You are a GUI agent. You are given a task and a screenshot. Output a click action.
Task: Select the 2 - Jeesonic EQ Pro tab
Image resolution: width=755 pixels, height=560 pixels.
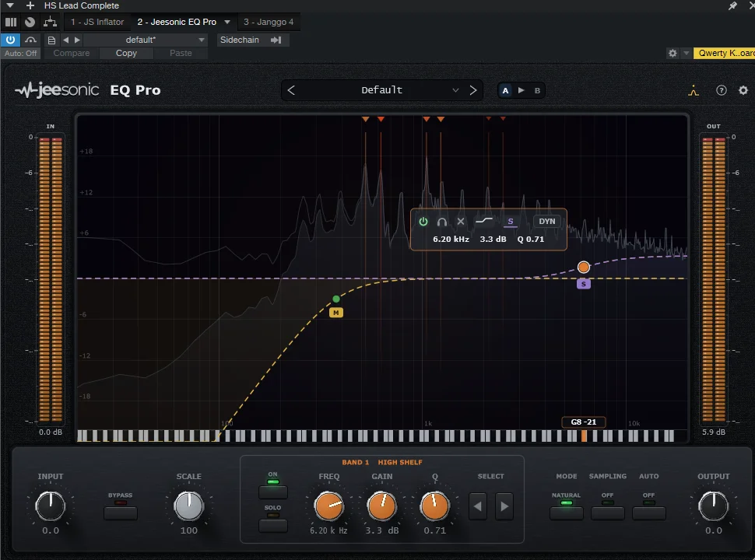177,22
